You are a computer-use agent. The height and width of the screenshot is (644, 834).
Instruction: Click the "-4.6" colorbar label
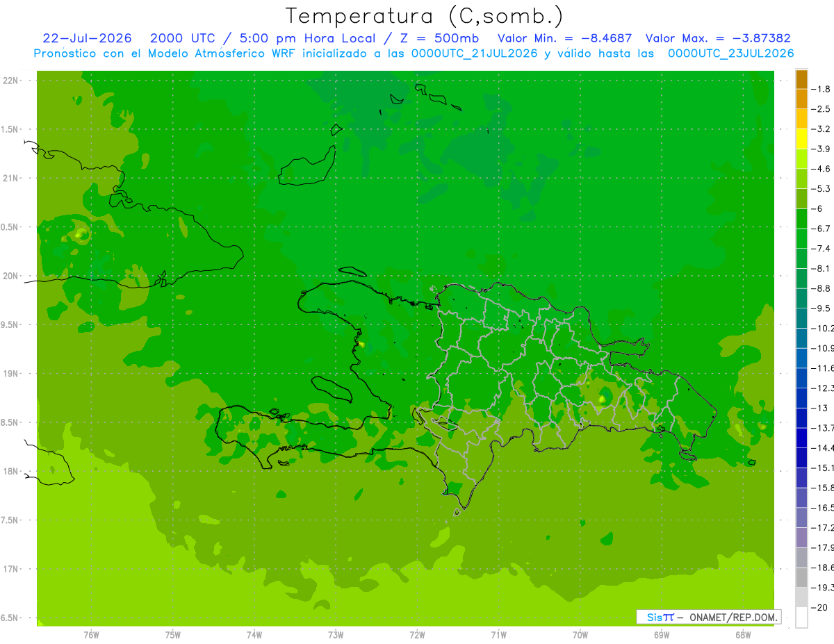click(821, 169)
